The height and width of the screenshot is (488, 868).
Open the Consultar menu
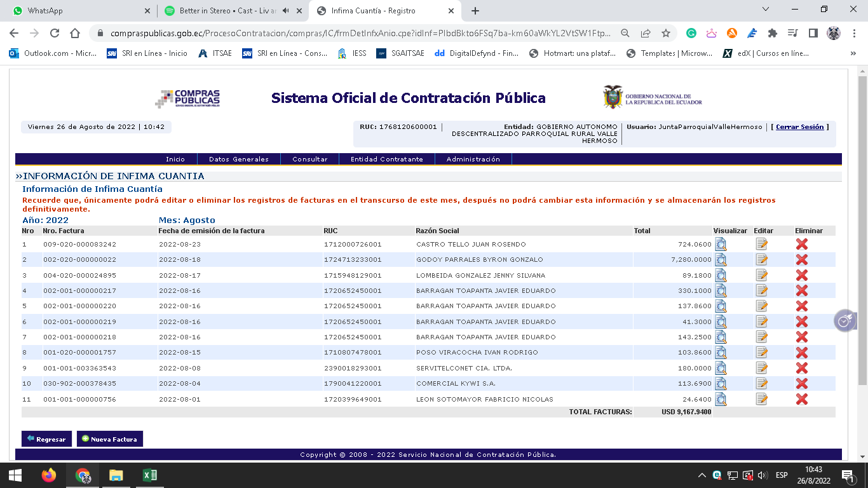click(310, 159)
